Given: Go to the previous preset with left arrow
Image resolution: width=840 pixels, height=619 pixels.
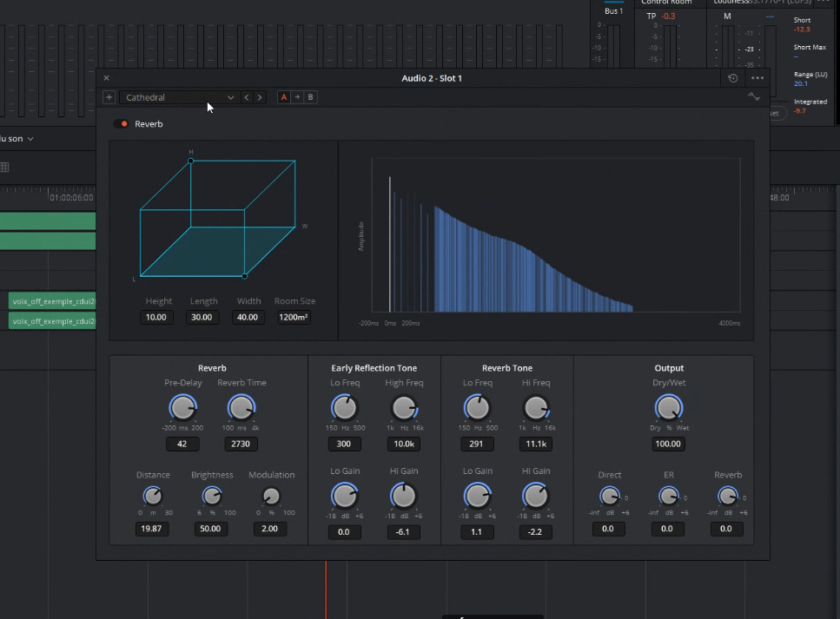Looking at the screenshot, I should (247, 97).
